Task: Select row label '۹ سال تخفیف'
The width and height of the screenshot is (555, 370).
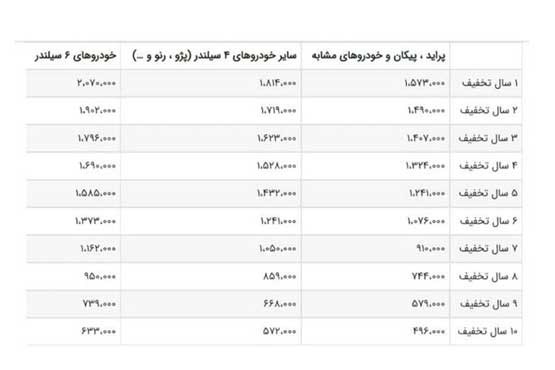Action: pos(488,304)
